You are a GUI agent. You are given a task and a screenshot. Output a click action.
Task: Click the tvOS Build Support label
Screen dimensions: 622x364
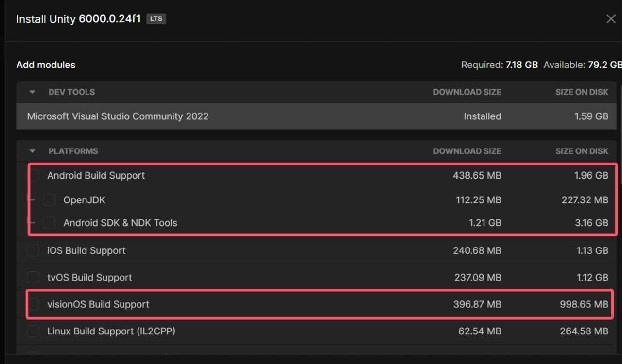[89, 278]
